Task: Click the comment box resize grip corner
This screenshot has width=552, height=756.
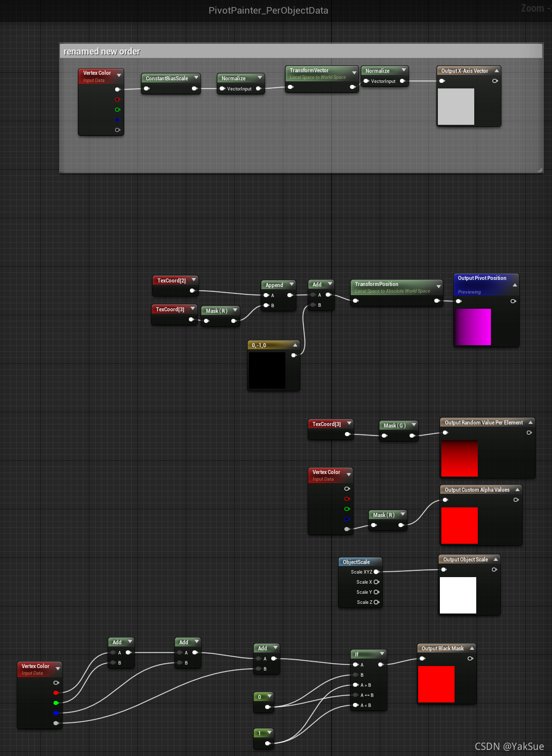Action: (540, 170)
